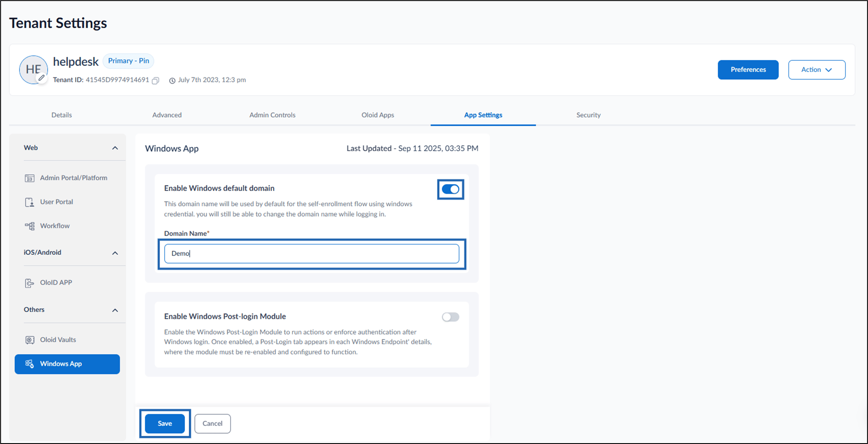Image resolution: width=868 pixels, height=444 pixels.
Task: Switch to the Advanced tab
Action: pos(167,115)
